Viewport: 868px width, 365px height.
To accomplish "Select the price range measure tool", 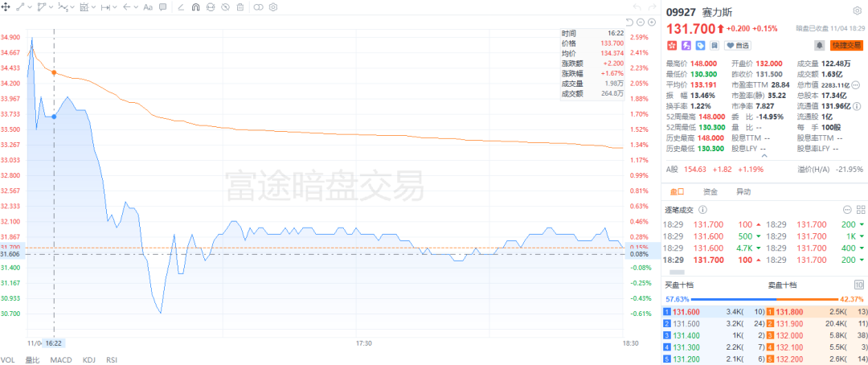I will (105, 7).
